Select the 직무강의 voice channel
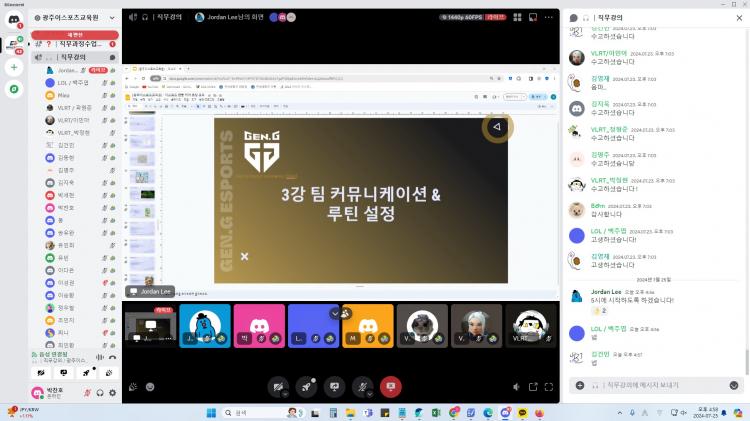Image resolution: width=750 pixels, height=421 pixels. 75,59
